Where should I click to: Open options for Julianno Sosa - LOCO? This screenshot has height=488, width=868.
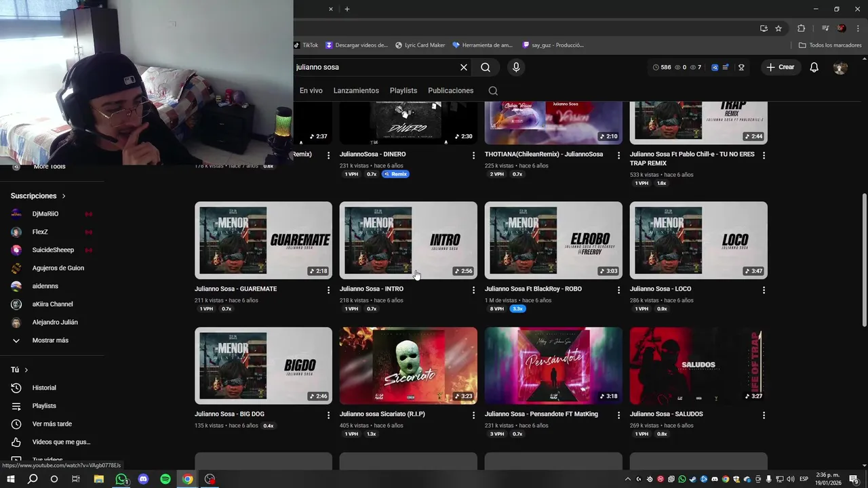[764, 290]
